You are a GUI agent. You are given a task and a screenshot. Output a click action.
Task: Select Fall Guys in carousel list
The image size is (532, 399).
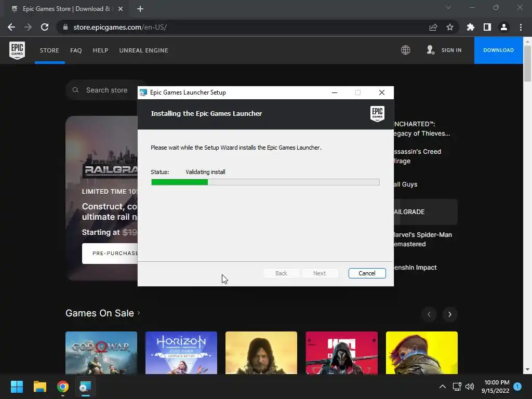406,184
